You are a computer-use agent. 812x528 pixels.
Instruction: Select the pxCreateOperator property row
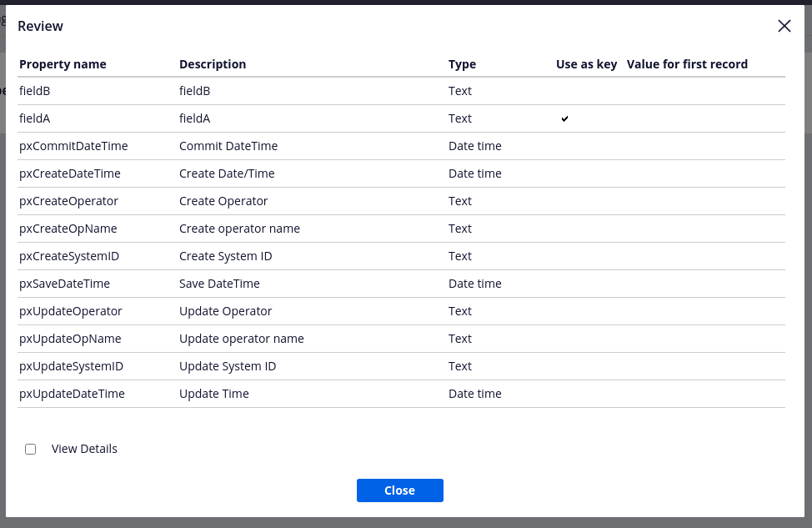[69, 200]
